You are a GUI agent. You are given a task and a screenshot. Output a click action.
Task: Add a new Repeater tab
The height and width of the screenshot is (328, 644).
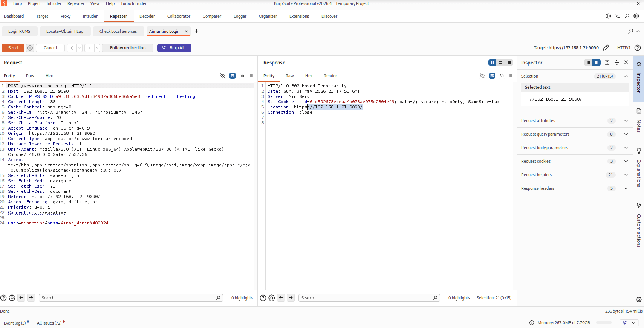(x=196, y=31)
